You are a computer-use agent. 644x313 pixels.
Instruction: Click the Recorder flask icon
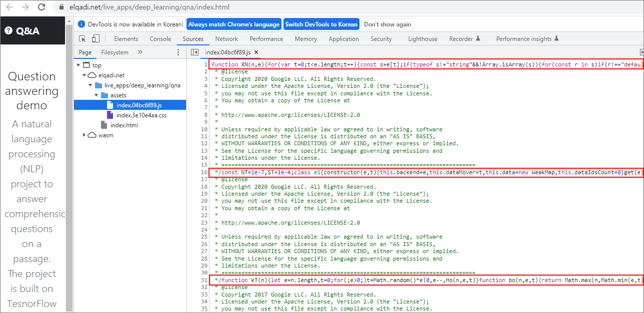(x=478, y=38)
